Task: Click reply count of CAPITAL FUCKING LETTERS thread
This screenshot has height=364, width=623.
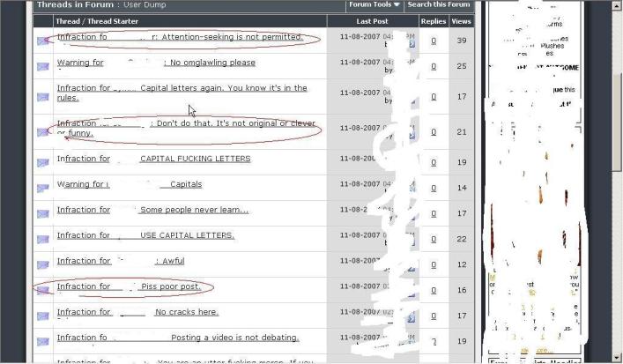Action: (434, 162)
